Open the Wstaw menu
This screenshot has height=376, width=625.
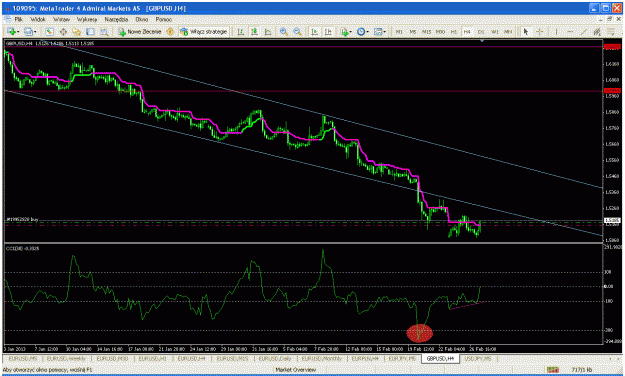61,19
